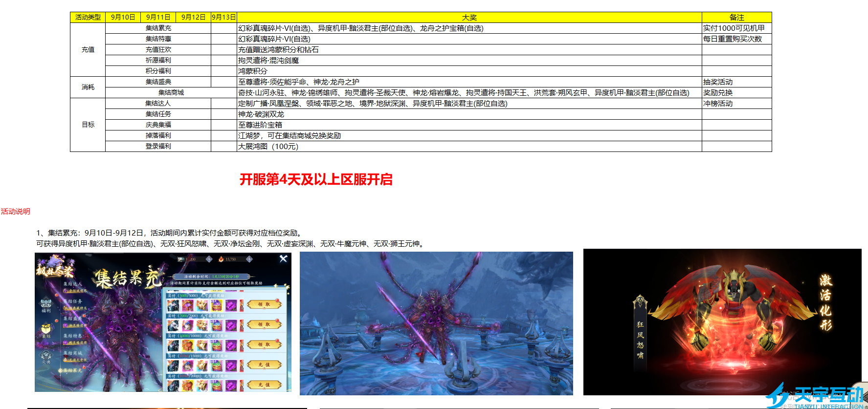Click the middle screenshot of the purple mecha boss

(x=436, y=323)
